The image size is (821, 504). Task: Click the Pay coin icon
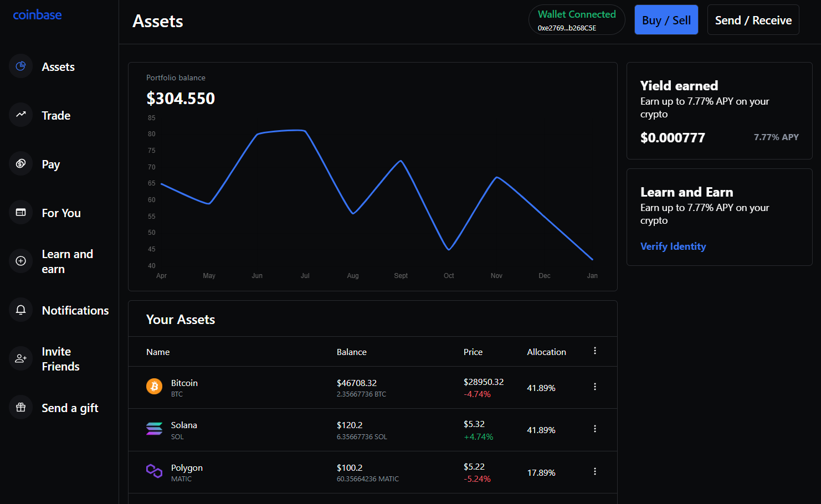[21, 163]
